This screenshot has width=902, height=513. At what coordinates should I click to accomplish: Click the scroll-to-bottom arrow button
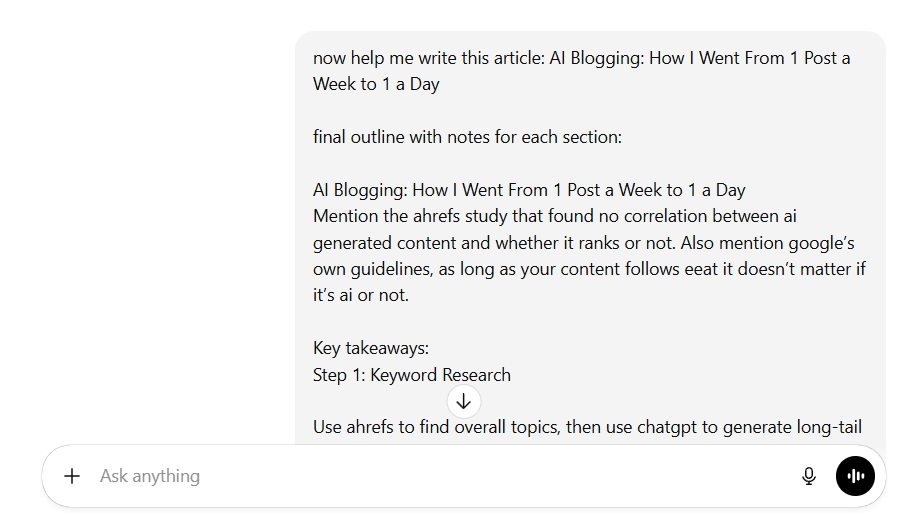coord(463,401)
